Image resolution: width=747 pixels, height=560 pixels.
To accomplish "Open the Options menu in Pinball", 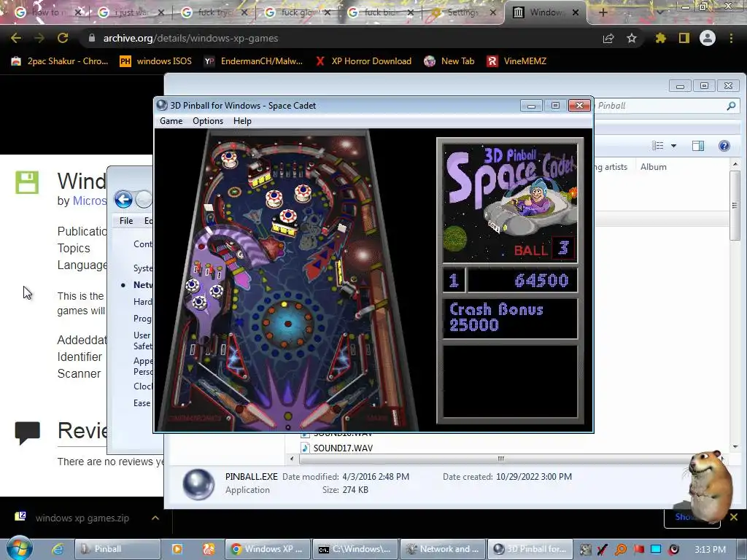I will (208, 121).
